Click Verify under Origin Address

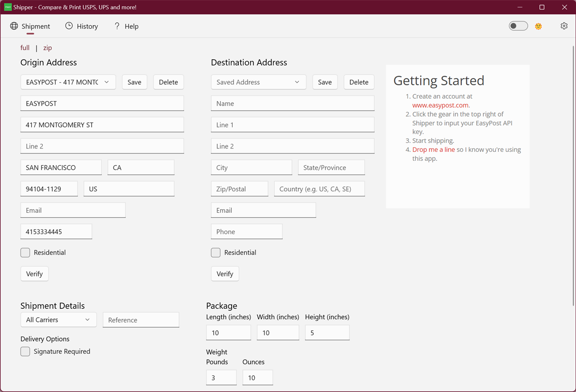tap(34, 273)
